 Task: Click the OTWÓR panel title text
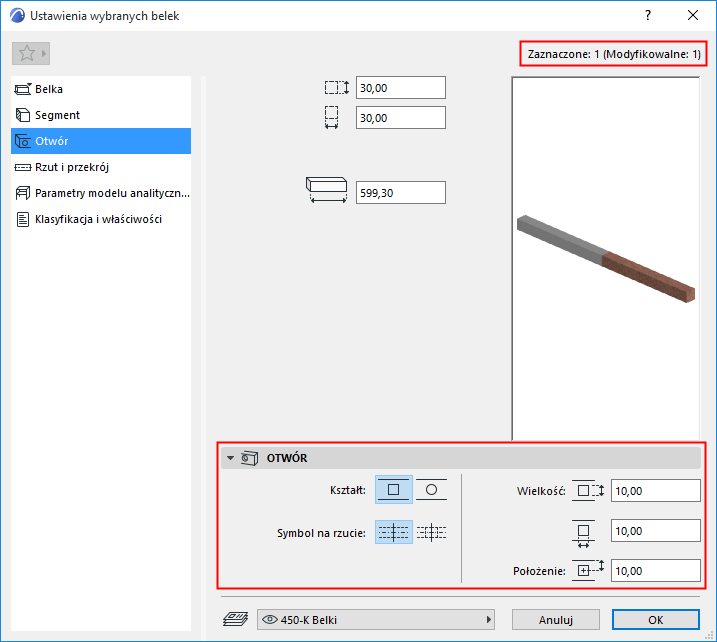287,458
